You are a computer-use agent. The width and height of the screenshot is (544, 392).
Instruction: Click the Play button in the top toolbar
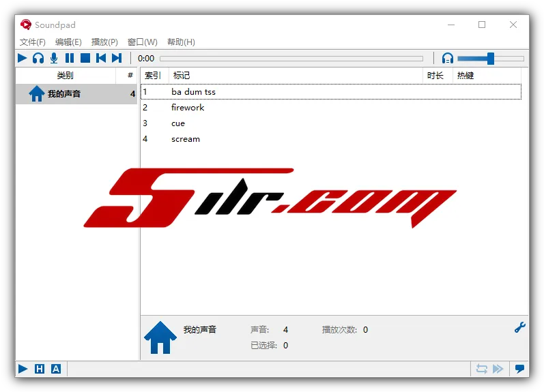pyautogui.click(x=23, y=58)
